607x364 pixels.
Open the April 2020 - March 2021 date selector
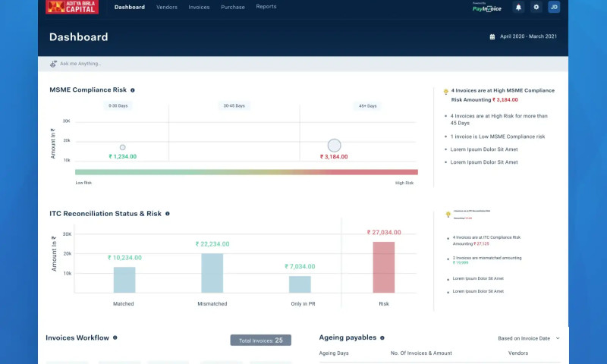(529, 36)
